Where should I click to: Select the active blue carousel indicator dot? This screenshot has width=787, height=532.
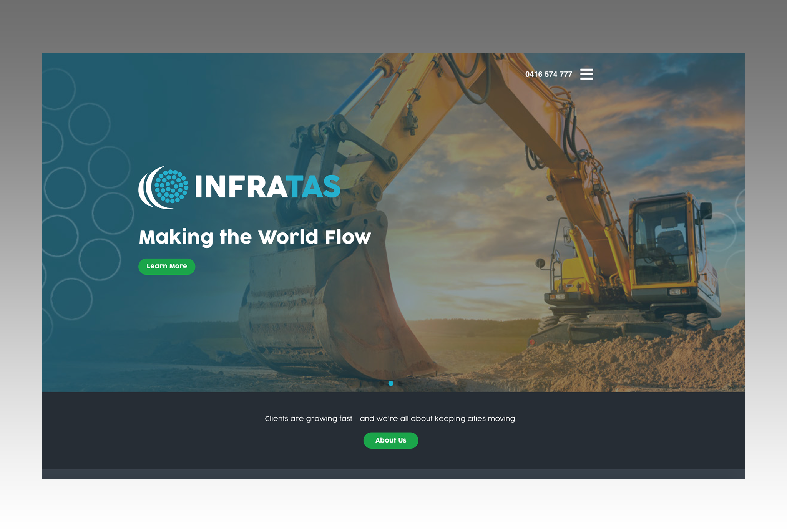click(391, 383)
